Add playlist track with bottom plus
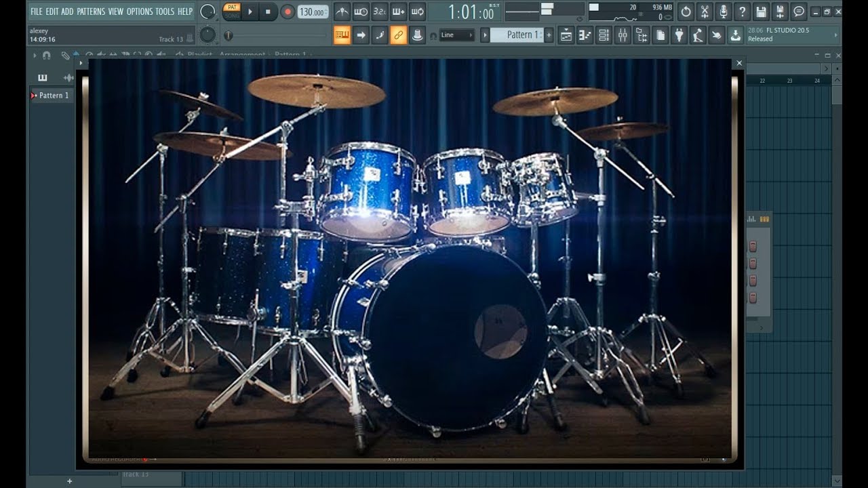This screenshot has height=488, width=868. [69, 481]
